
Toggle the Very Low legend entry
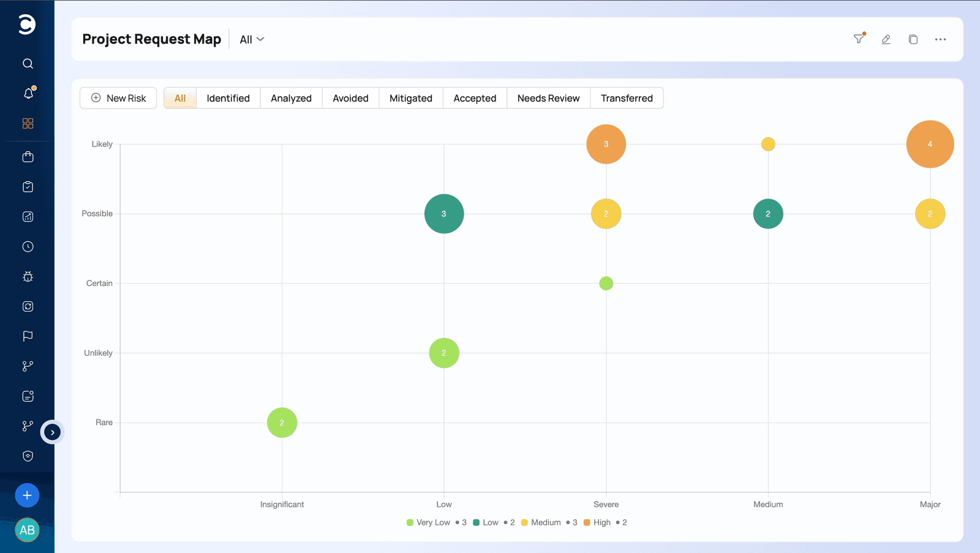click(436, 522)
